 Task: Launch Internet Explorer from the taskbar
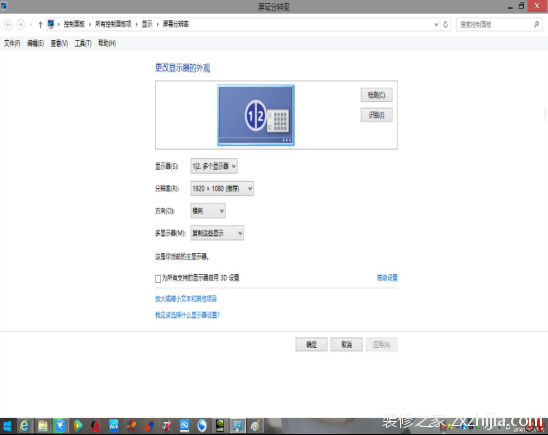24,426
